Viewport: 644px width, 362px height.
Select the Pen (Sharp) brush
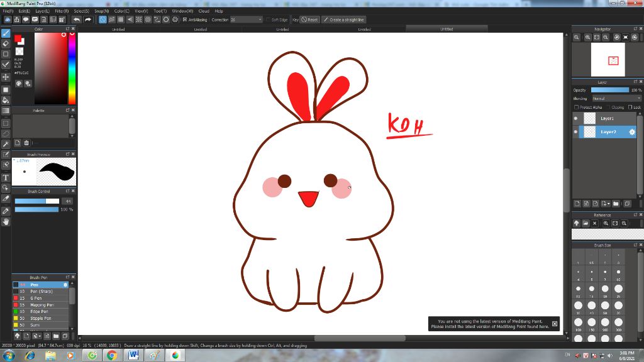click(x=41, y=292)
